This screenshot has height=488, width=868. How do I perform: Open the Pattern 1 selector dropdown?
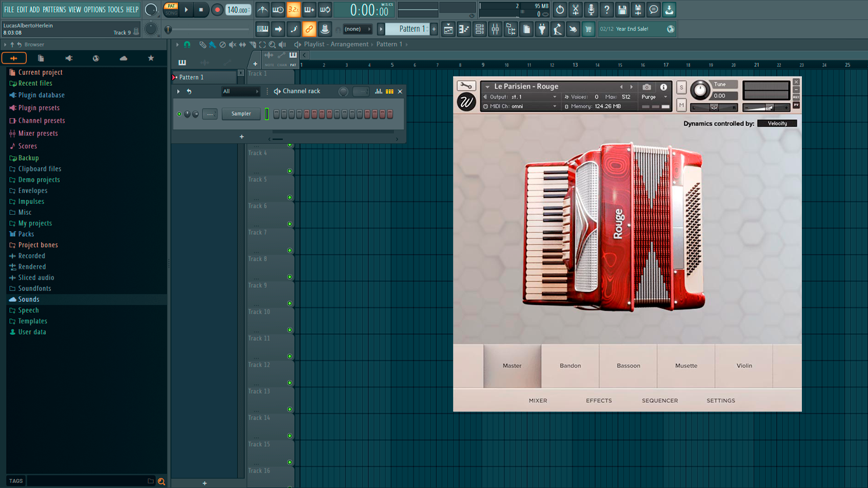[x=381, y=29]
